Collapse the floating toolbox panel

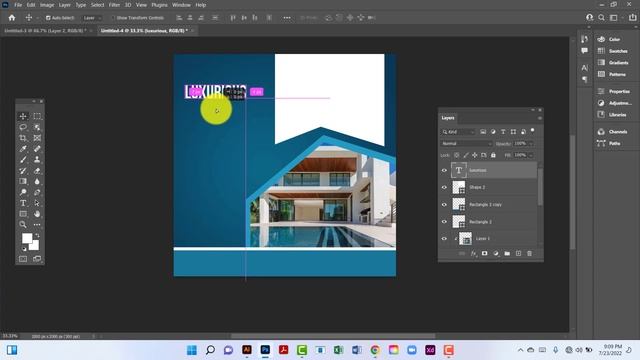click(x=34, y=101)
